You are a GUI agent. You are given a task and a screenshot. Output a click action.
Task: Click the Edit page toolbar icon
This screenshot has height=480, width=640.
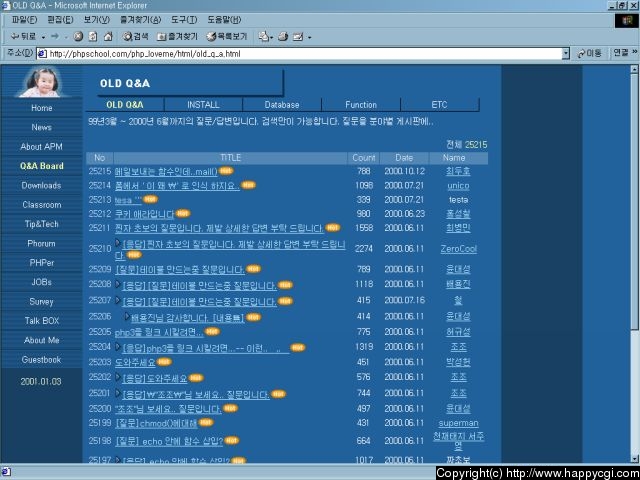[298, 37]
